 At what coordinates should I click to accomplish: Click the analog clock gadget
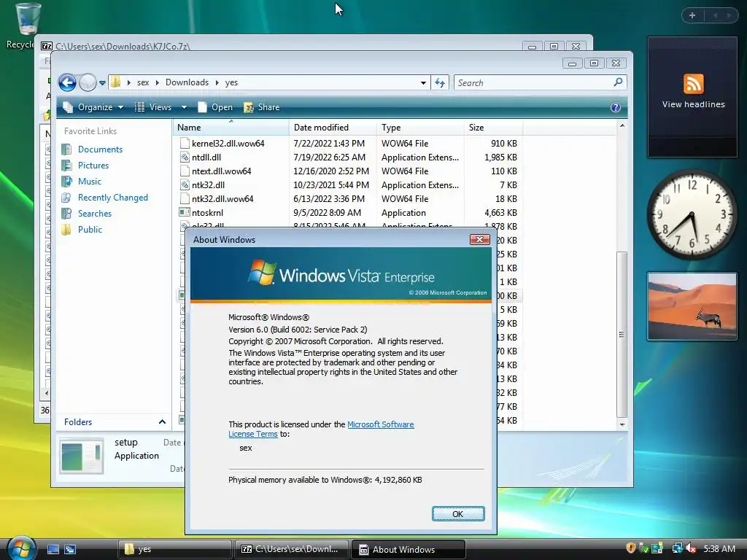tap(692, 215)
